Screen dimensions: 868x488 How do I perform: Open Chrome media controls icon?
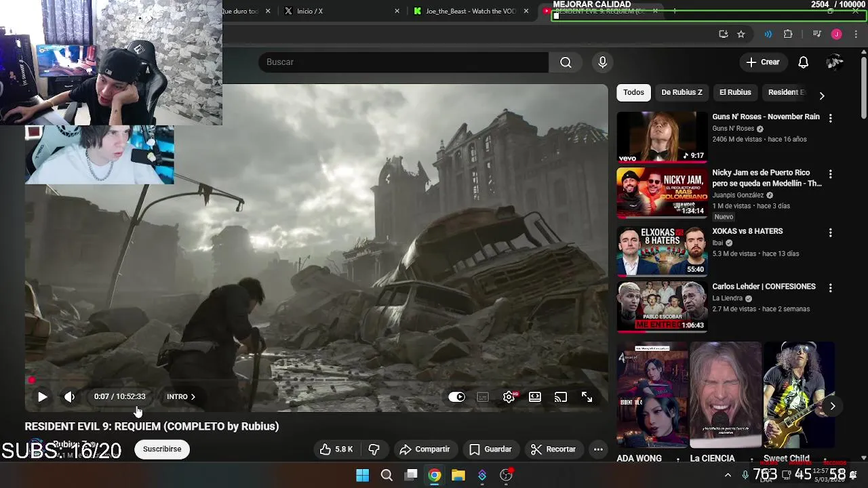tap(816, 34)
